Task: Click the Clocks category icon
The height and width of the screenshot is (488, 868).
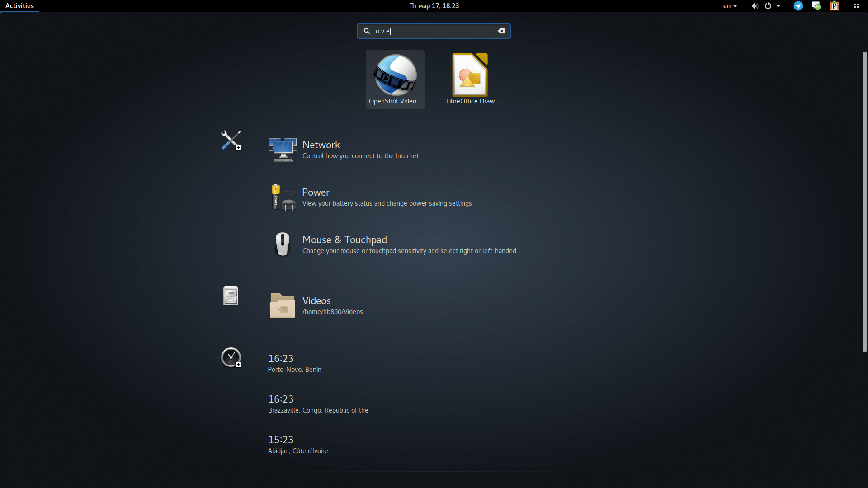Action: (x=231, y=357)
